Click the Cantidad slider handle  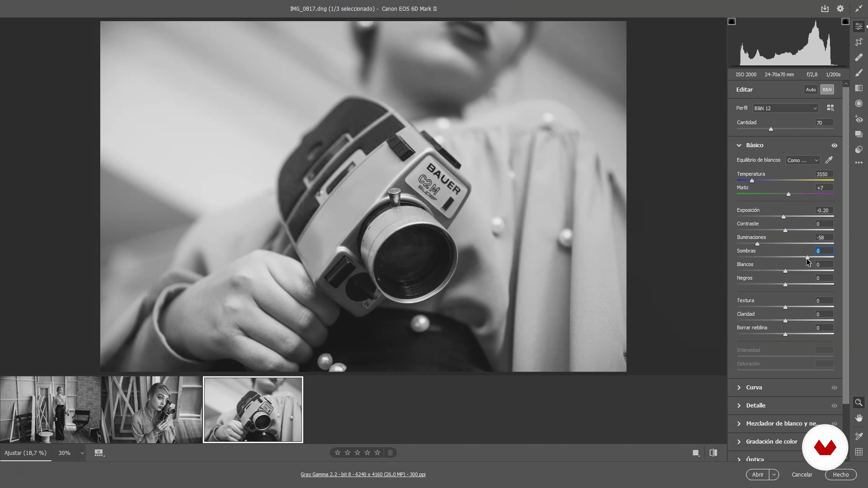click(x=771, y=129)
